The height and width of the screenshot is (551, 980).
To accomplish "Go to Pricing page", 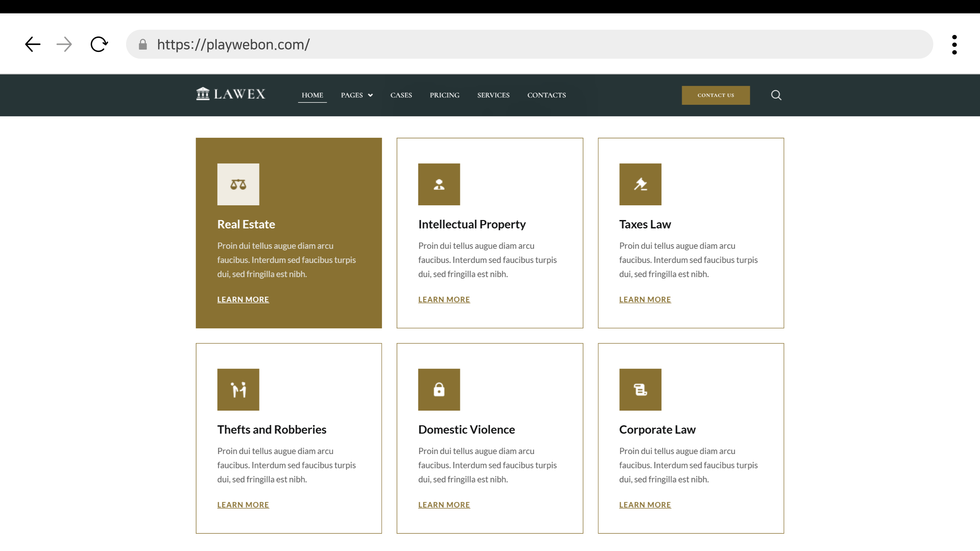I will click(444, 95).
